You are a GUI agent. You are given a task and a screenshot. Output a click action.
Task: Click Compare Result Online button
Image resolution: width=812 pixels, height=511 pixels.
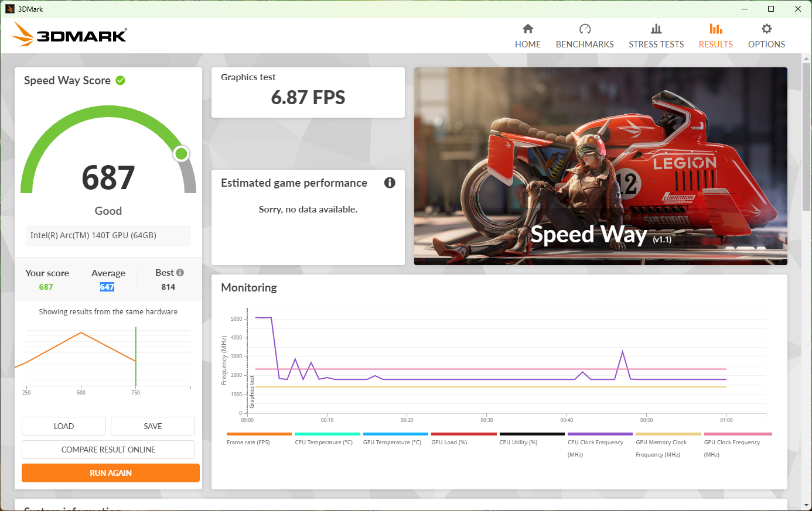(x=108, y=450)
